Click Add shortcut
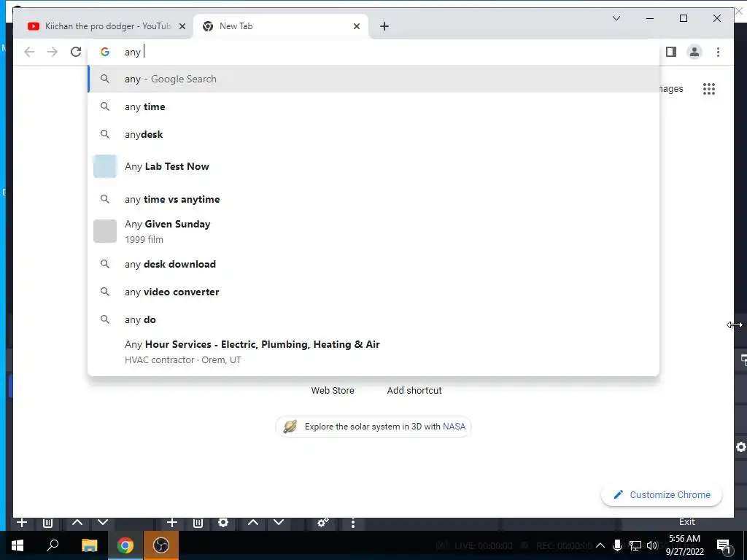 (x=414, y=391)
